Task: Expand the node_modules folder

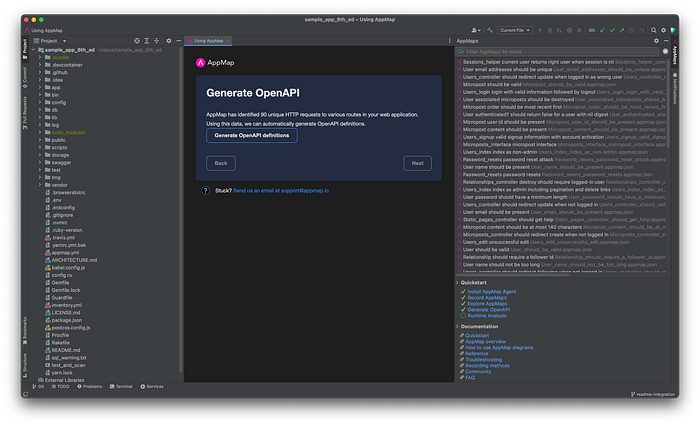Action: coord(40,133)
